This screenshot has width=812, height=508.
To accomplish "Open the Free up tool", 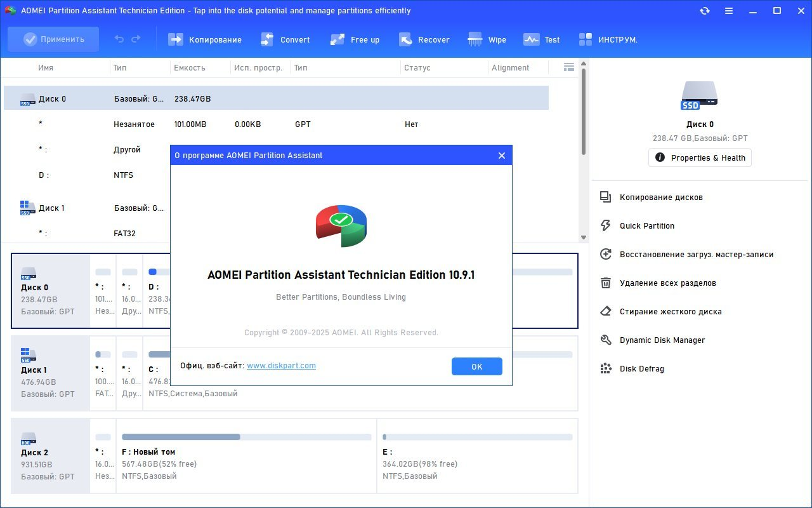I will pyautogui.click(x=355, y=39).
